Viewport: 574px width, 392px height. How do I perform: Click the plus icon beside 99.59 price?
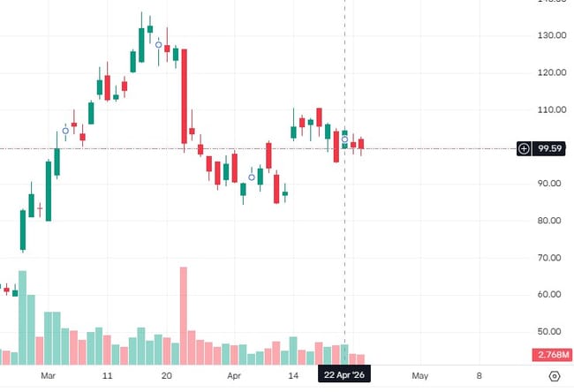524,148
